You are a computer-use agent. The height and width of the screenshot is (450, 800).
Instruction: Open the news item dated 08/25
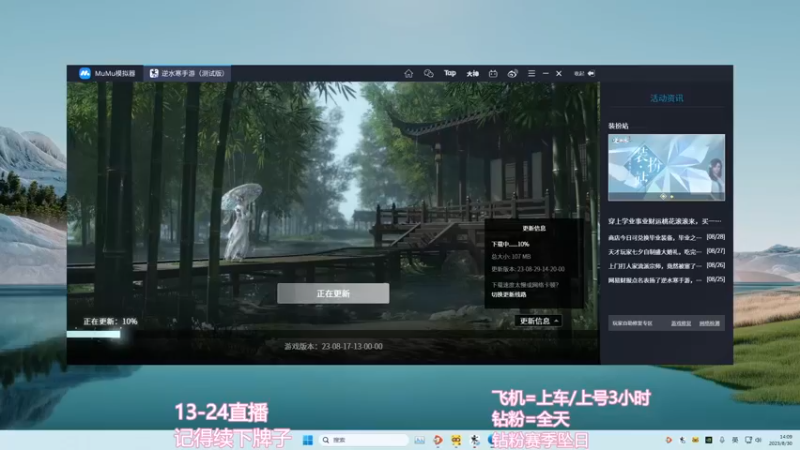click(x=666, y=280)
